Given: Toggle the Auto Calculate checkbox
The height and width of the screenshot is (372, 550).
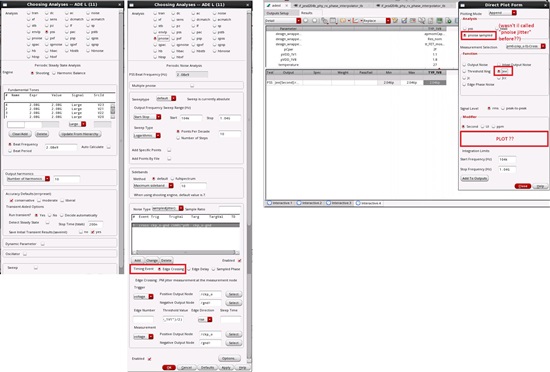Looking at the screenshot, I should 109,147.
